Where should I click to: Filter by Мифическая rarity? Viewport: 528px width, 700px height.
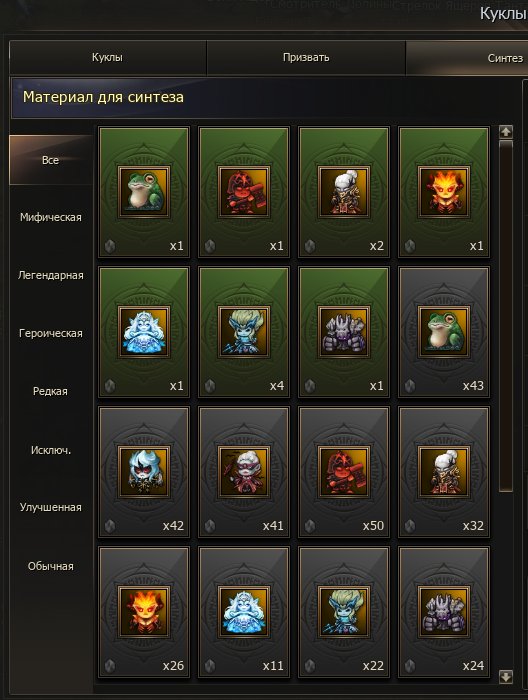point(50,217)
